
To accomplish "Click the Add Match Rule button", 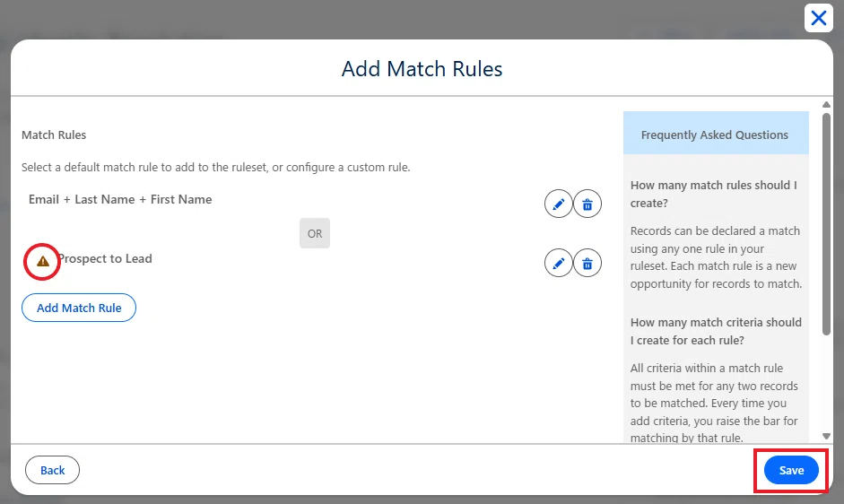I will [x=79, y=308].
